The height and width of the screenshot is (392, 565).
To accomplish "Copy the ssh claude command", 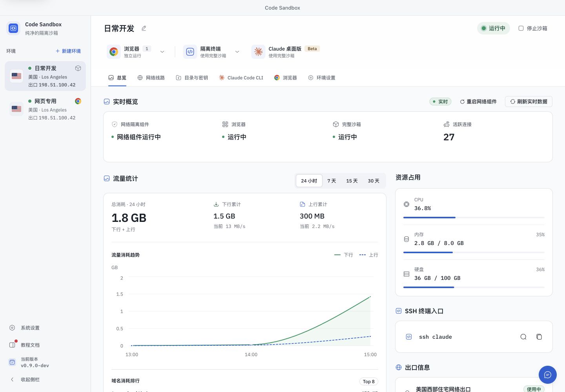I will [539, 337].
